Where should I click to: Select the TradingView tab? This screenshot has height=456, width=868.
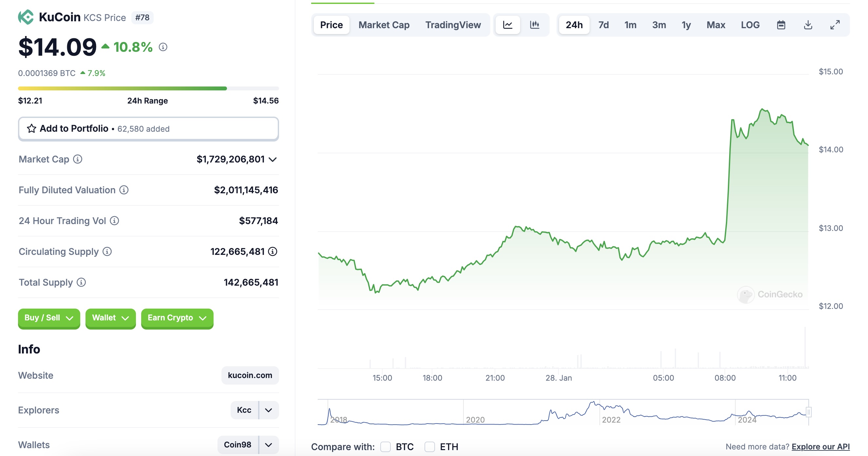coord(453,25)
